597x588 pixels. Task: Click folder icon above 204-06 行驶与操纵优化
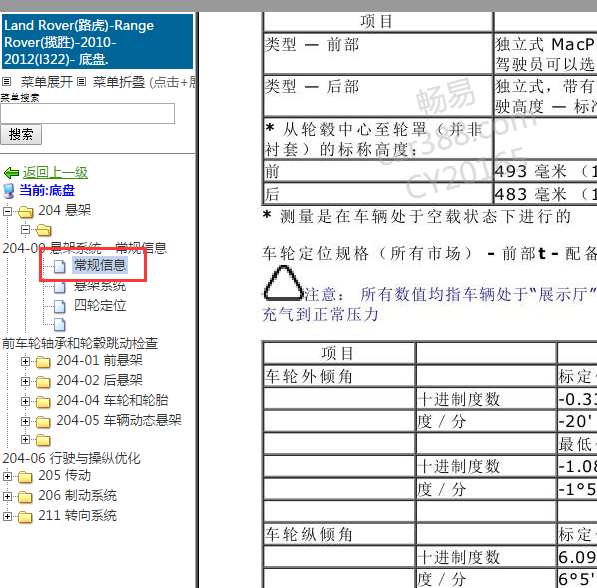43,440
